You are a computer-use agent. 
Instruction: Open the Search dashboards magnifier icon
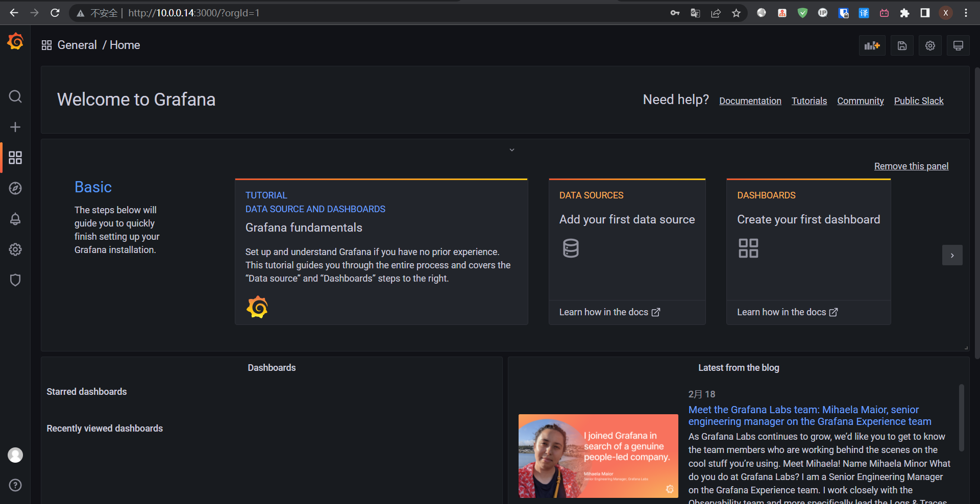pyautogui.click(x=15, y=96)
